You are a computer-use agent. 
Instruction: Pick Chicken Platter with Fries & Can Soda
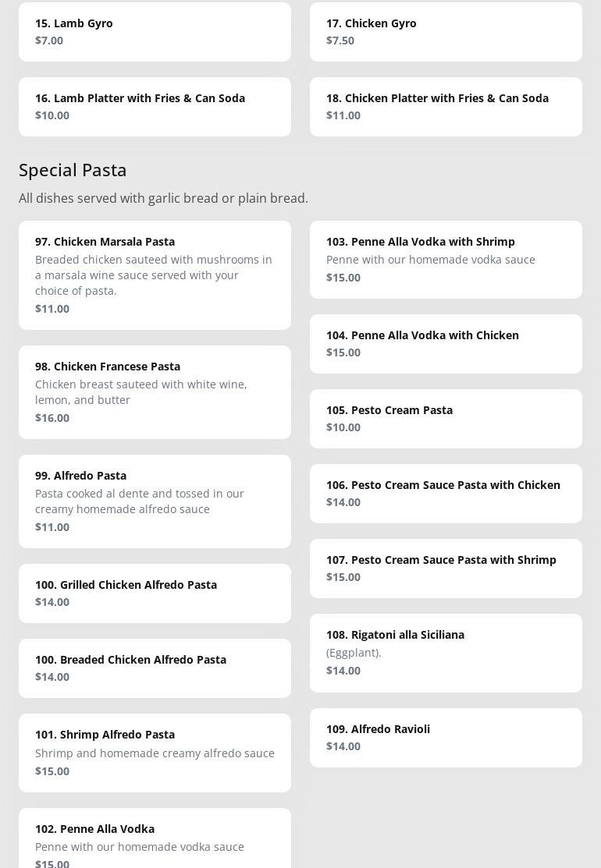(446, 107)
